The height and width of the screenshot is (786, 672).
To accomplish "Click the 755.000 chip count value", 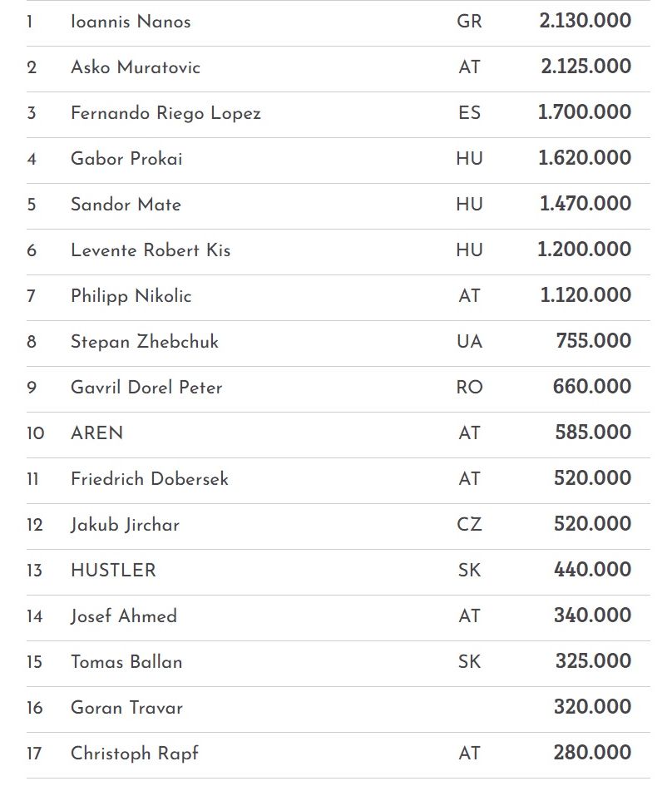I will 593,341.
